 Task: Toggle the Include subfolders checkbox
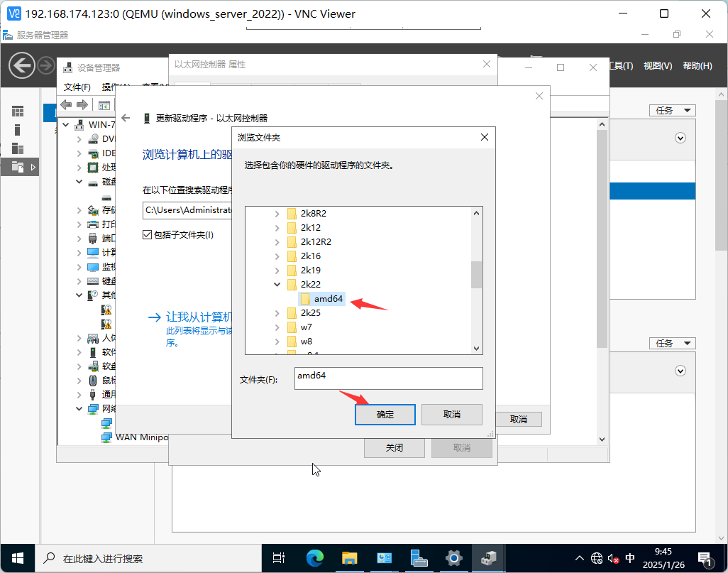point(147,235)
